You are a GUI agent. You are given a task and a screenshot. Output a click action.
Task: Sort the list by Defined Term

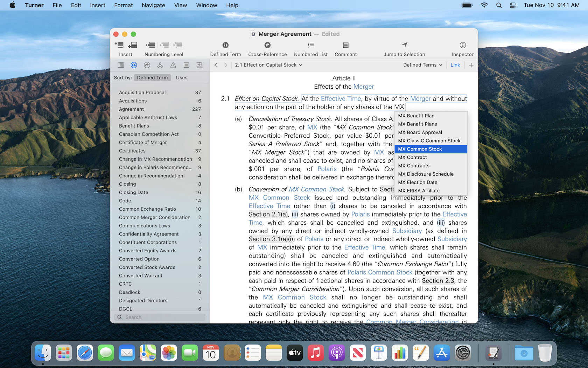pyautogui.click(x=152, y=77)
